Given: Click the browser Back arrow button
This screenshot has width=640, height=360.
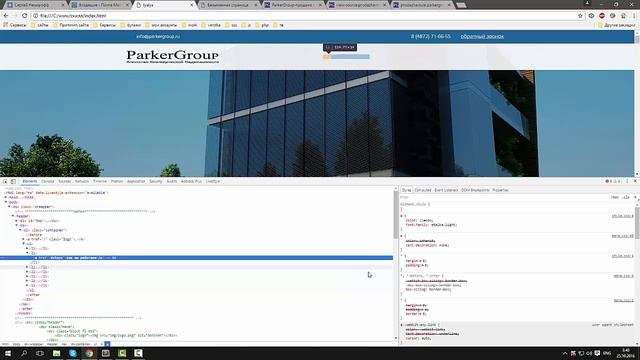Looking at the screenshot, I should (x=6, y=16).
